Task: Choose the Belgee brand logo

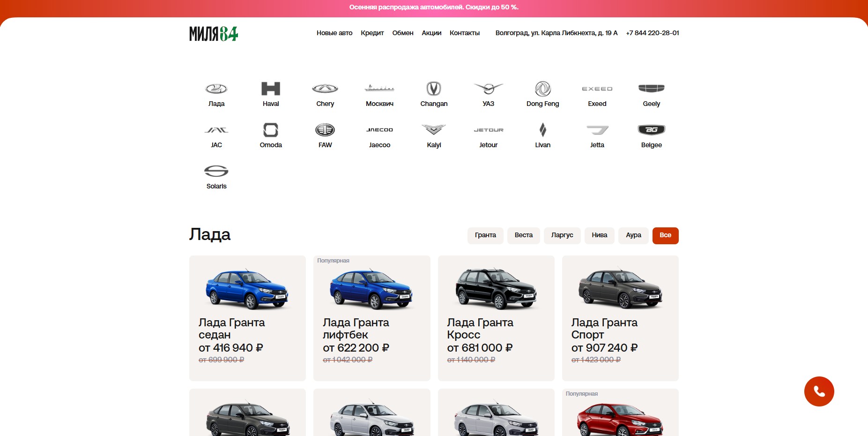Action: coord(652,130)
